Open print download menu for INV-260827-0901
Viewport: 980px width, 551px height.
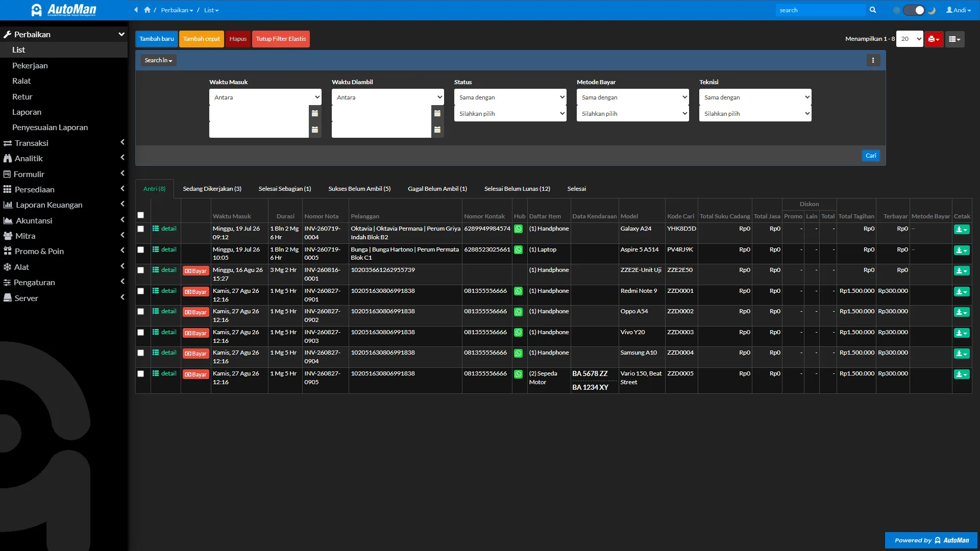point(962,292)
